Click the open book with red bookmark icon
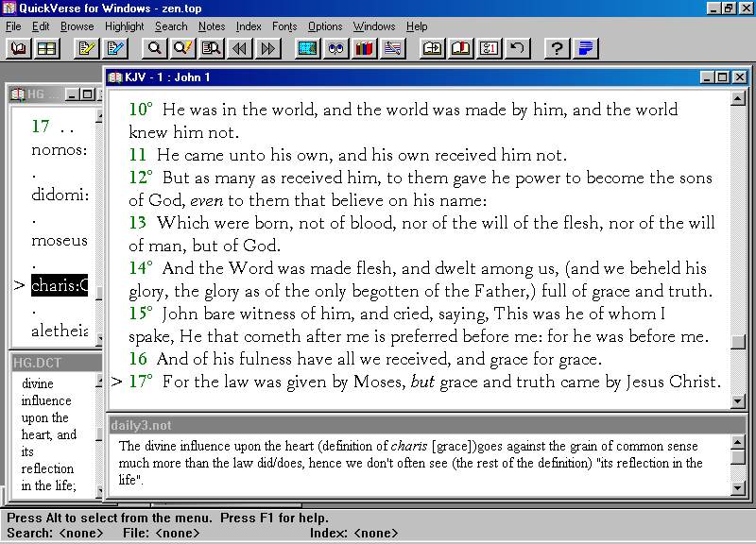Viewport: 756px width, 544px height. 460,48
